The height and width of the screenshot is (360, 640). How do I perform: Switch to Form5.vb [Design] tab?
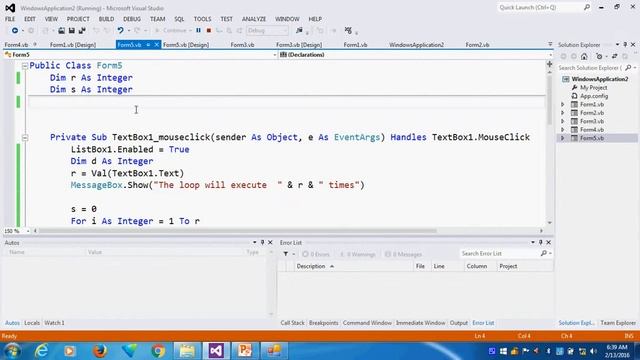(x=186, y=45)
